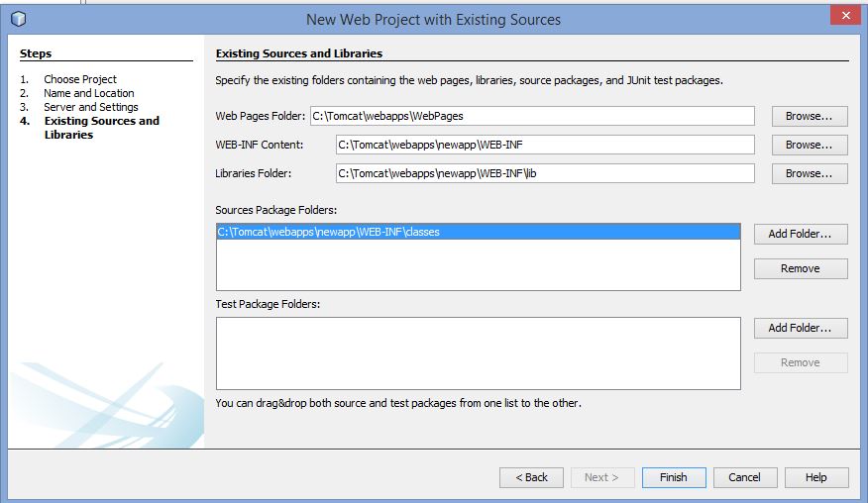Click the NetBeans cube icon in title bar
The height and width of the screenshot is (503, 868).
coord(18,19)
